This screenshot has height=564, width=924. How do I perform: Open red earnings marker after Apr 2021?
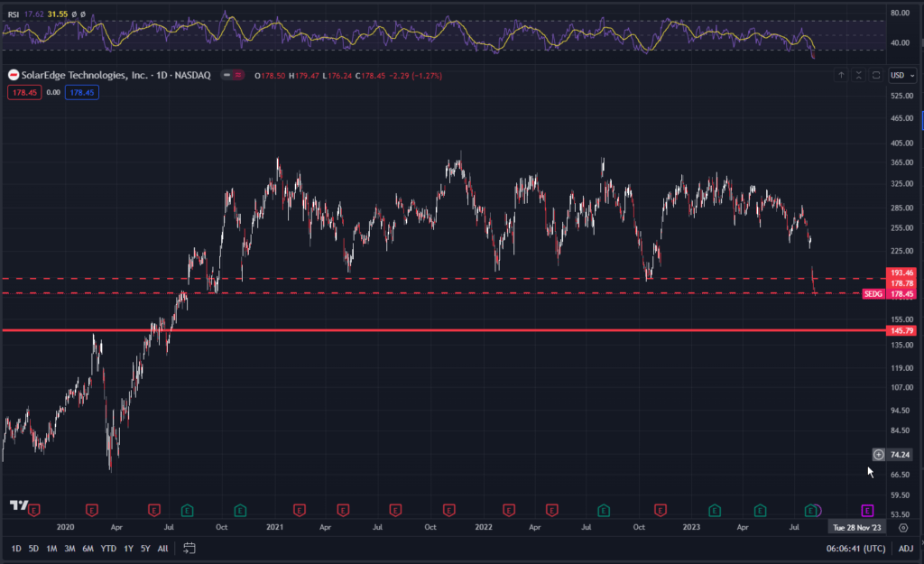point(343,510)
